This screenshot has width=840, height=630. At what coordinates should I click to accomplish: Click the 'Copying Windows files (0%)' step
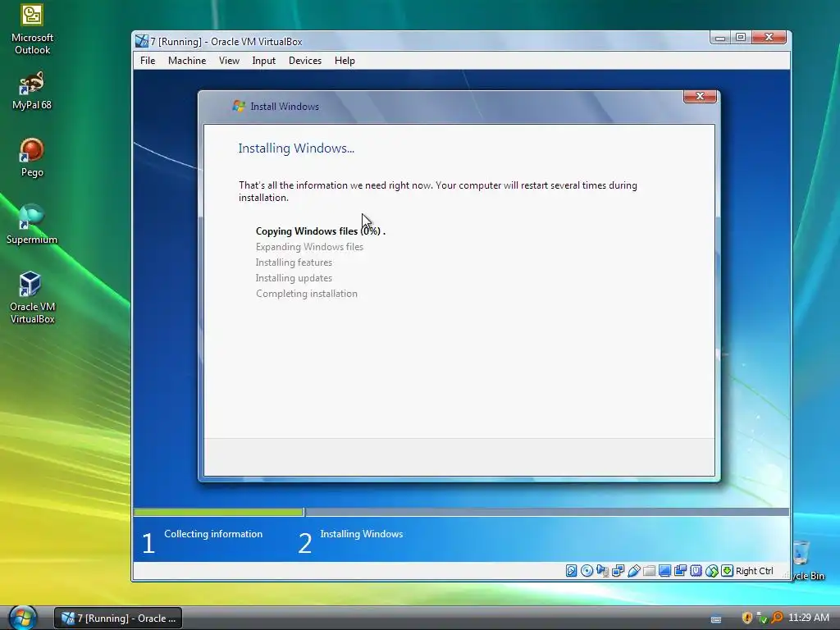pyautogui.click(x=321, y=231)
